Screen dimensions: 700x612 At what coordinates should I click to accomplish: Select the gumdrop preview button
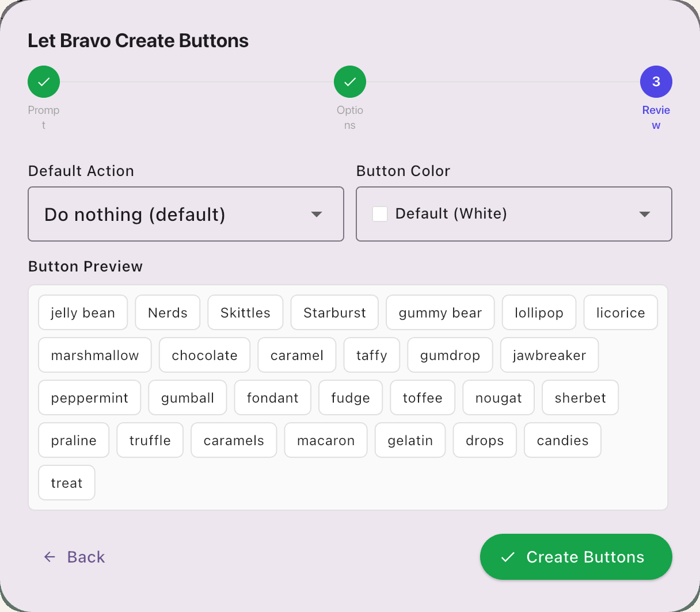450,355
